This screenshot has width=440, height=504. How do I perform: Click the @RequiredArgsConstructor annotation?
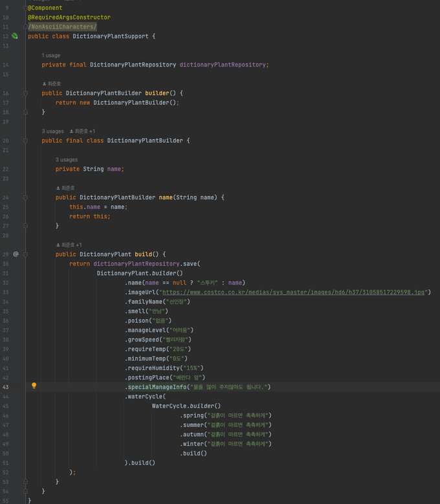click(69, 17)
